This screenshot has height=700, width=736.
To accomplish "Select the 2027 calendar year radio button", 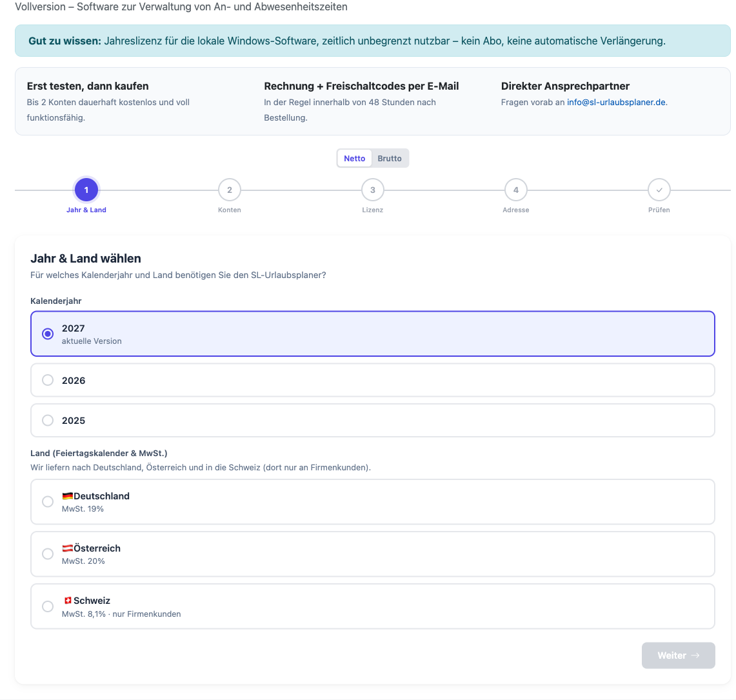I will coord(48,334).
